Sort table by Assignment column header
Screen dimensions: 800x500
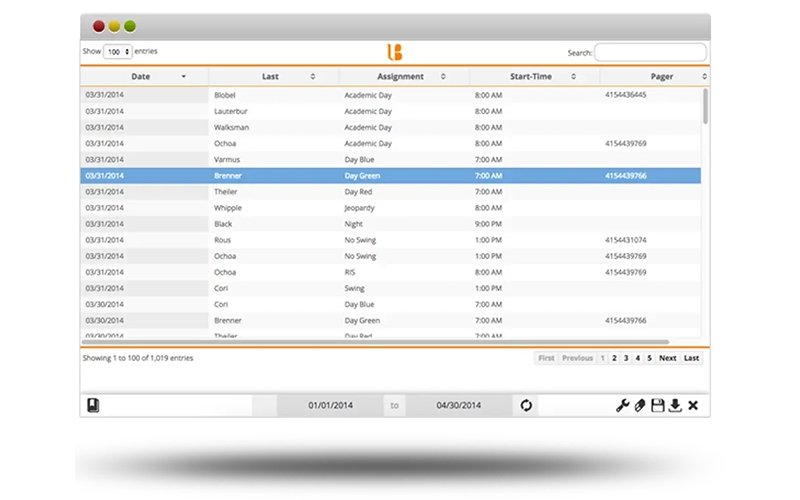(x=404, y=76)
